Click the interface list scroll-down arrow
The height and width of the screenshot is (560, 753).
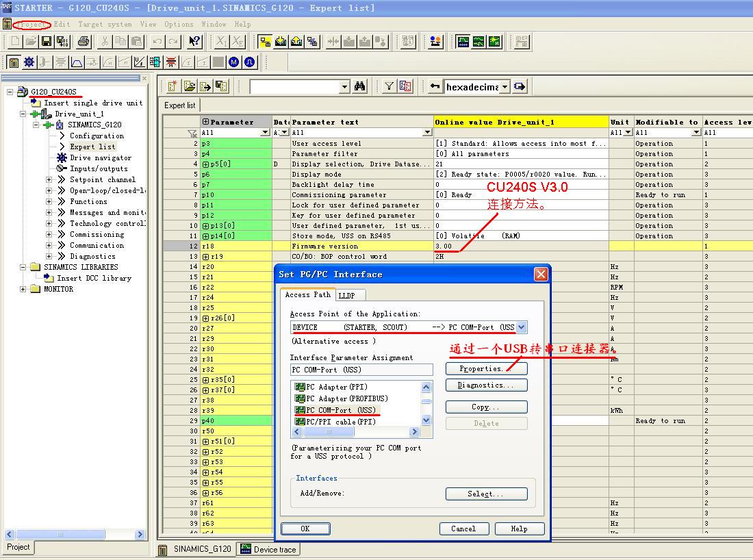[426, 420]
